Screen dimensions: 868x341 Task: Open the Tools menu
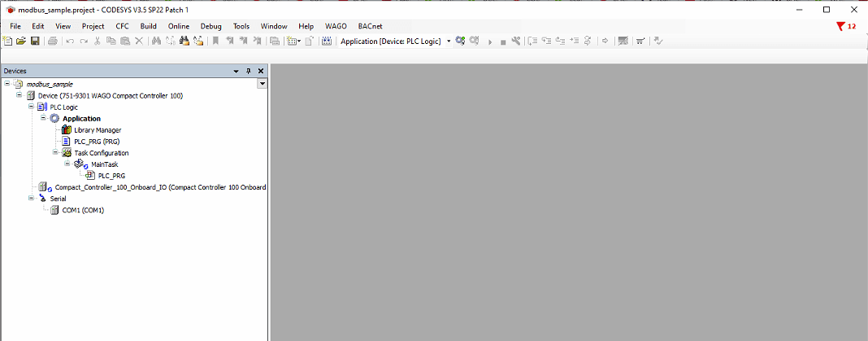point(241,26)
